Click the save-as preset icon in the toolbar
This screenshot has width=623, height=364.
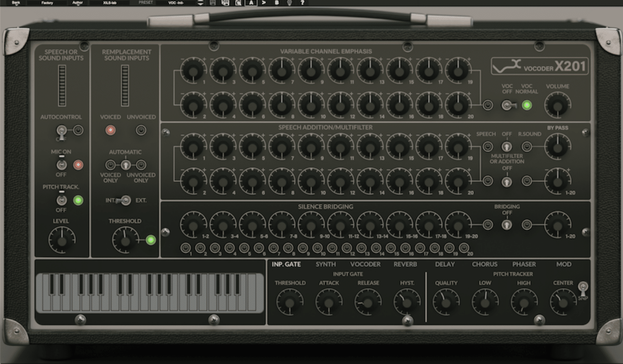[224, 3]
